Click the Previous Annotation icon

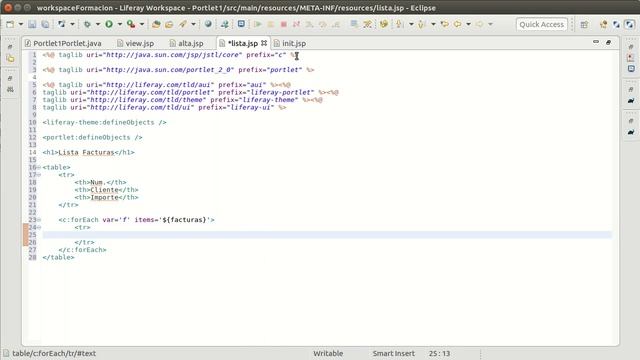(422, 24)
